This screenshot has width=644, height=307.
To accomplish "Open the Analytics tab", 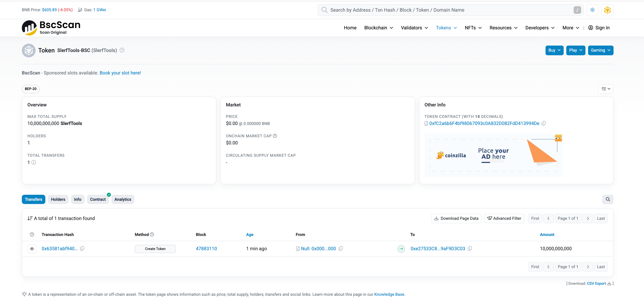I will (x=122, y=199).
